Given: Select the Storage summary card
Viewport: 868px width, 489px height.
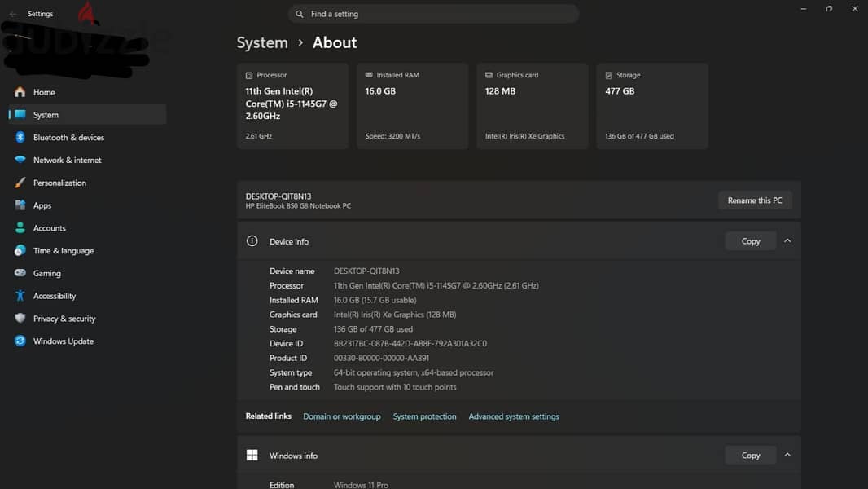Looking at the screenshot, I should tap(652, 106).
